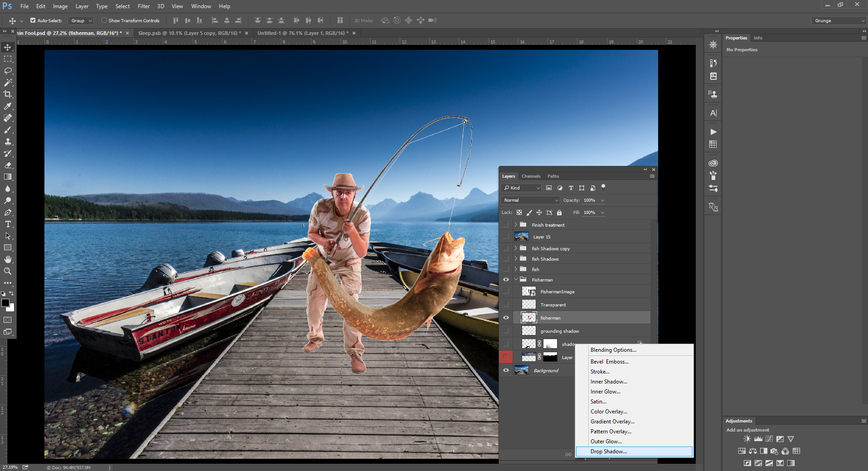Screen dimensions: 868x471
Task: Choose Drop Shadow from context menu
Action: [608, 452]
